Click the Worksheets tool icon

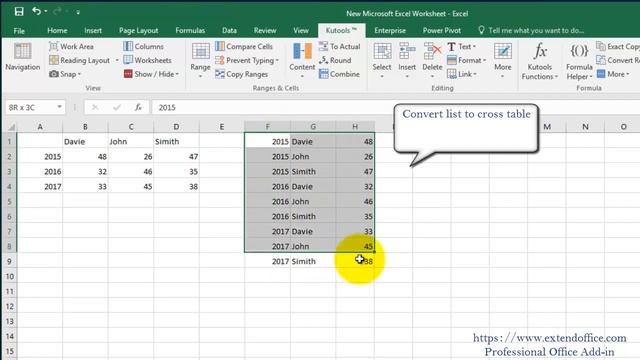[x=128, y=60]
